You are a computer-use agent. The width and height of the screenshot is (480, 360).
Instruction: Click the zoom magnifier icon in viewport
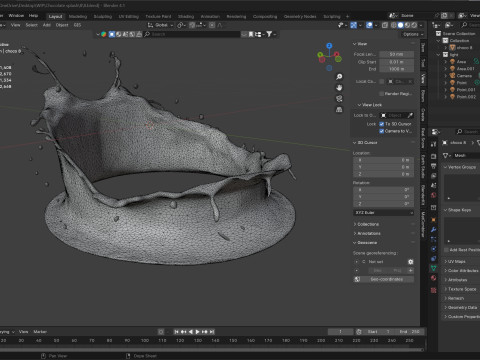pyautogui.click(x=339, y=77)
